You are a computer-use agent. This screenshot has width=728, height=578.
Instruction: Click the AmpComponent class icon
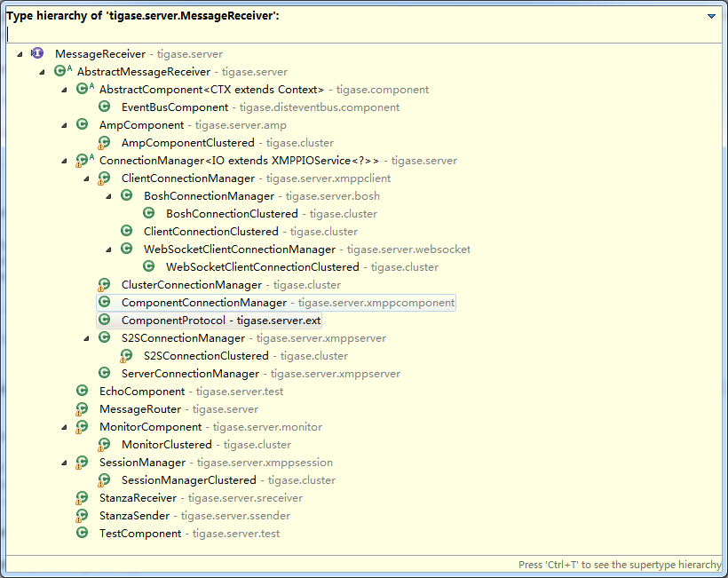tap(83, 124)
